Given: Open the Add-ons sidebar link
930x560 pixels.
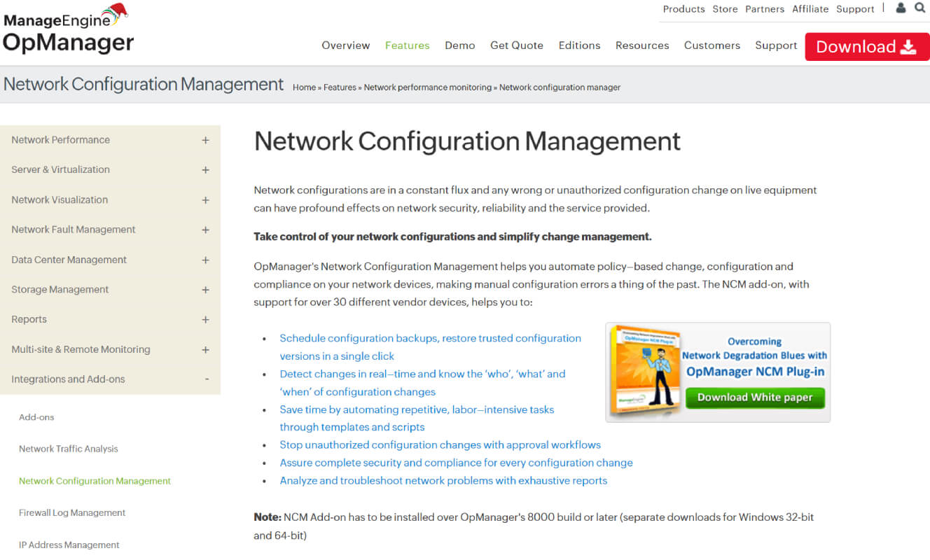Looking at the screenshot, I should tap(36, 417).
